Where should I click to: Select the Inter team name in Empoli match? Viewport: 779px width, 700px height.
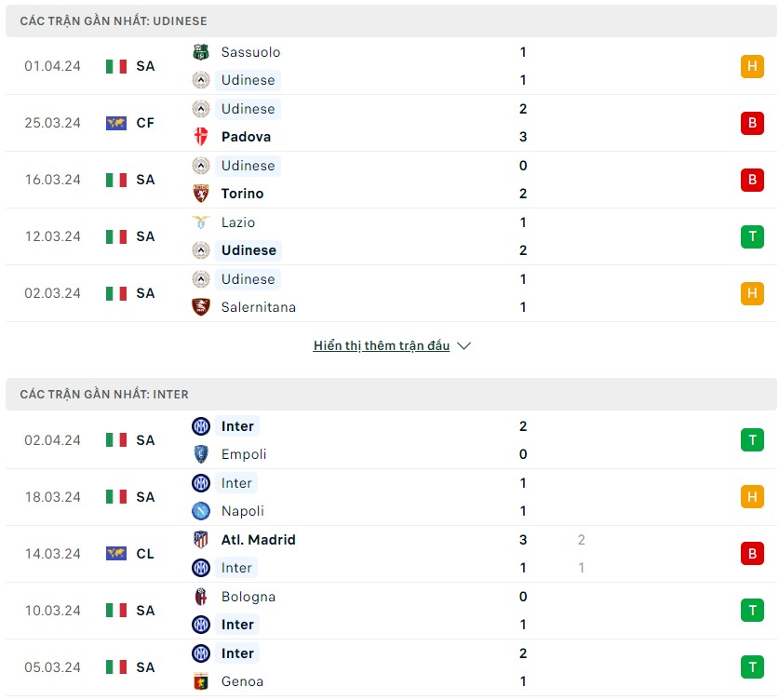pos(237,426)
